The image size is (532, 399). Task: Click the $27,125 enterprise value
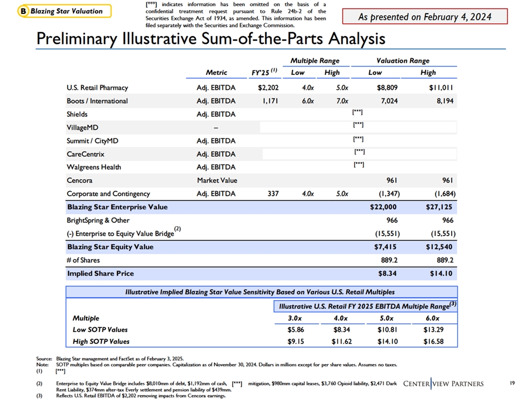click(x=439, y=207)
